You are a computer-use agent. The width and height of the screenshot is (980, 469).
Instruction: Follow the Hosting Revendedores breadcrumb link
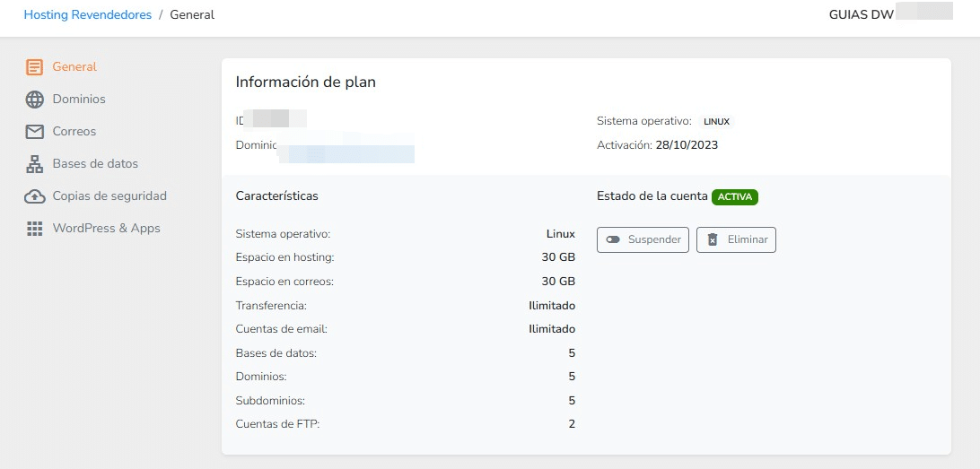pyautogui.click(x=87, y=15)
